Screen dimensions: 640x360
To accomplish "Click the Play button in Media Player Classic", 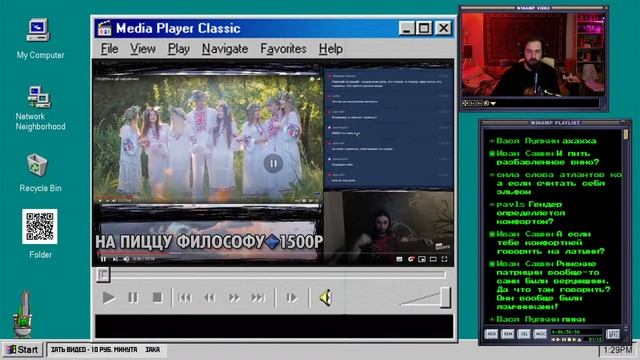I will tap(109, 298).
